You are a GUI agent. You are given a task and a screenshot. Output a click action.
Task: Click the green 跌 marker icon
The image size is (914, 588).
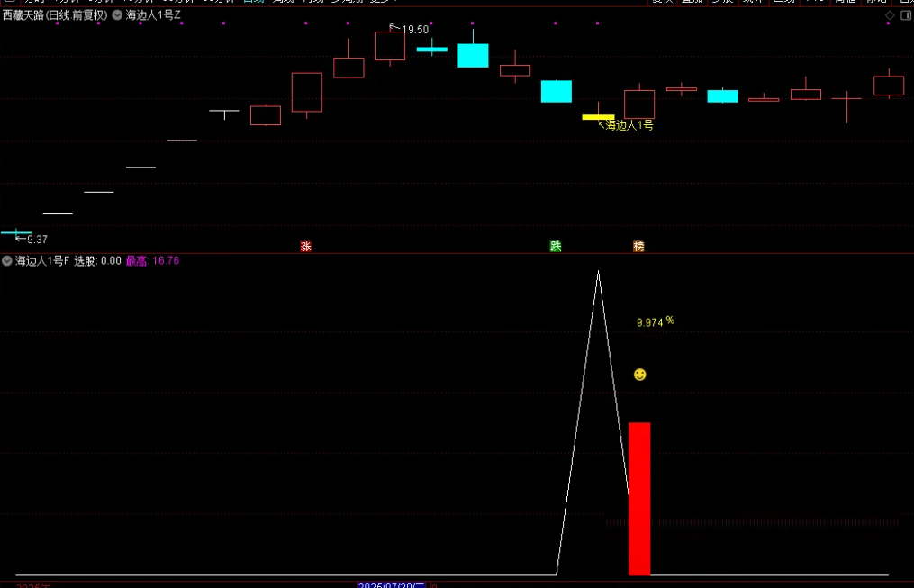point(556,246)
